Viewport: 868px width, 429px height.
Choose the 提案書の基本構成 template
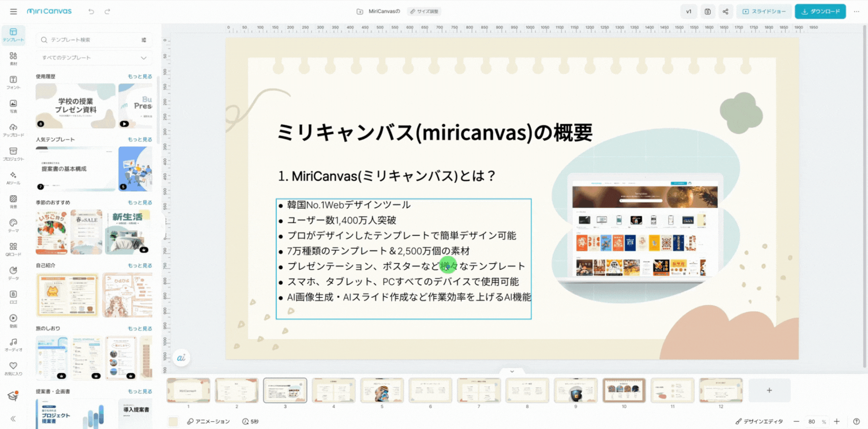tap(75, 168)
